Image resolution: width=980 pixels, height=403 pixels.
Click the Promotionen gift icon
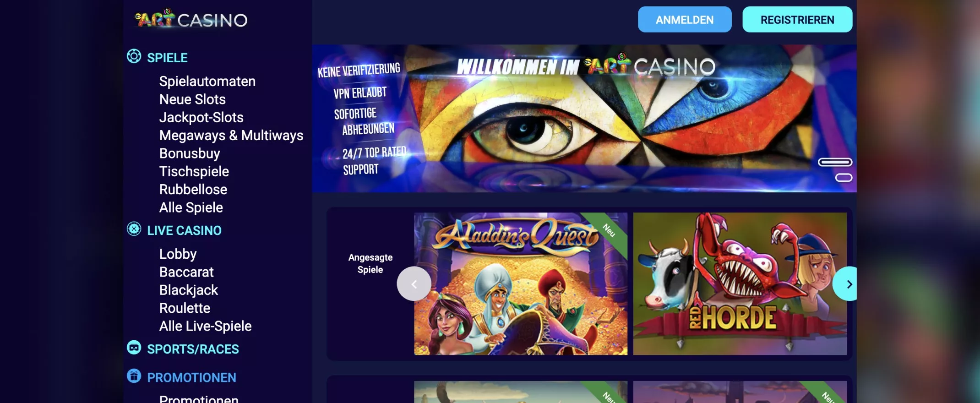coord(134,376)
